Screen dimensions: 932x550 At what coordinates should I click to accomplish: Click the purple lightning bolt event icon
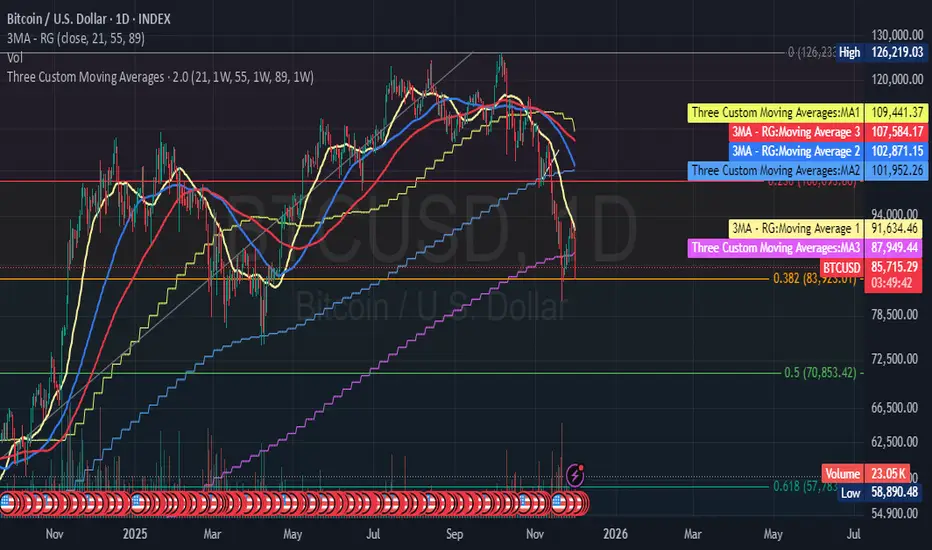point(575,475)
